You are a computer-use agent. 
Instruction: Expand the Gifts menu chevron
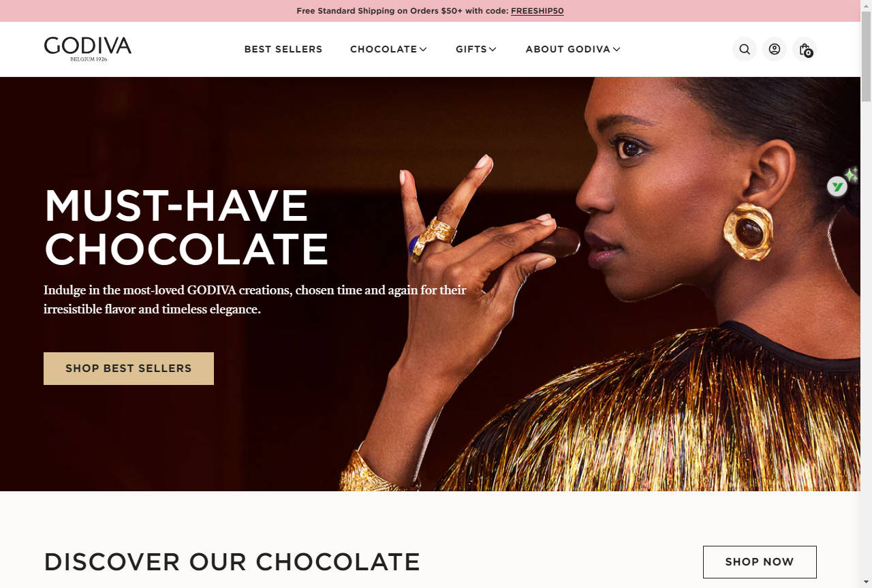(493, 49)
